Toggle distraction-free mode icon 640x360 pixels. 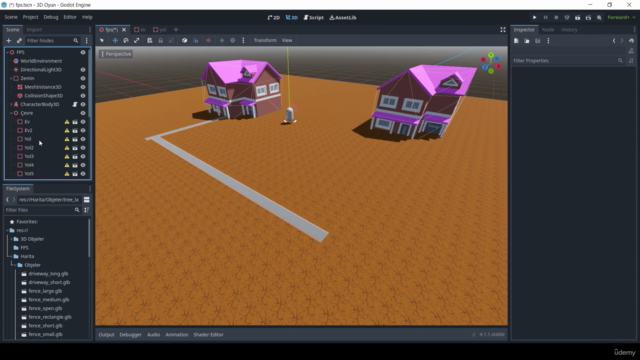click(x=503, y=30)
